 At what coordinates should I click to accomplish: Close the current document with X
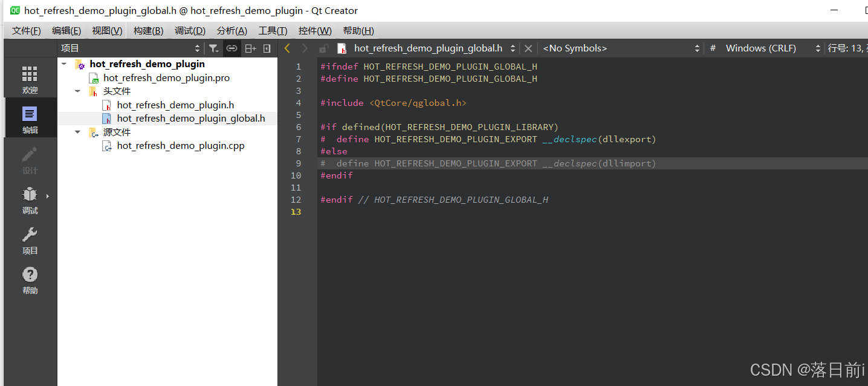point(528,48)
